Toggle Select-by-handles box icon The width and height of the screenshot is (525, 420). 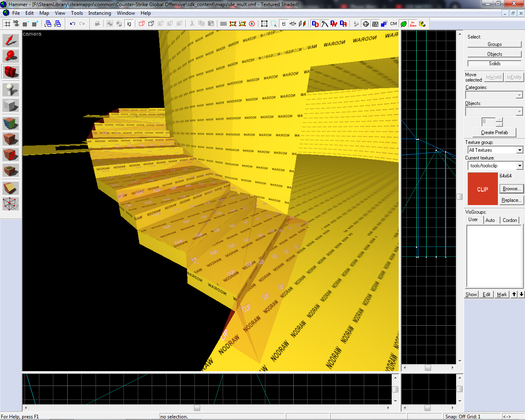(x=264, y=24)
